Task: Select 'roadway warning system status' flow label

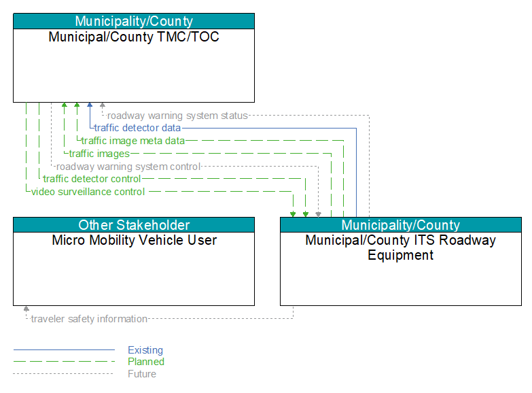Action: coord(177,116)
